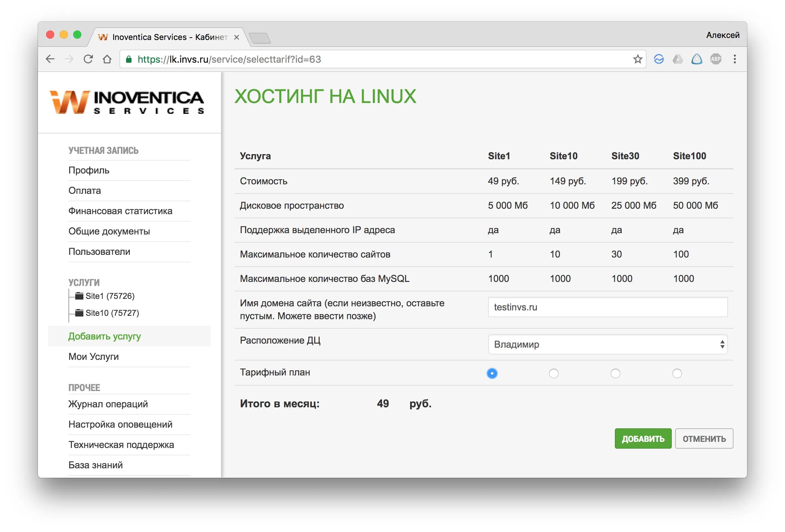Open the Chrome three-dot menu
Viewport: 785px width, 532px height.
coord(734,59)
